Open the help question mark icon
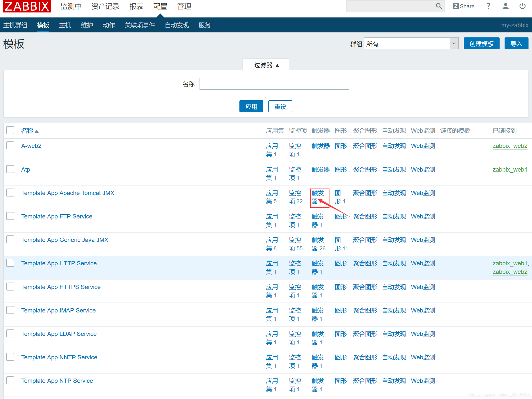This screenshot has height=399, width=532. [x=488, y=6]
